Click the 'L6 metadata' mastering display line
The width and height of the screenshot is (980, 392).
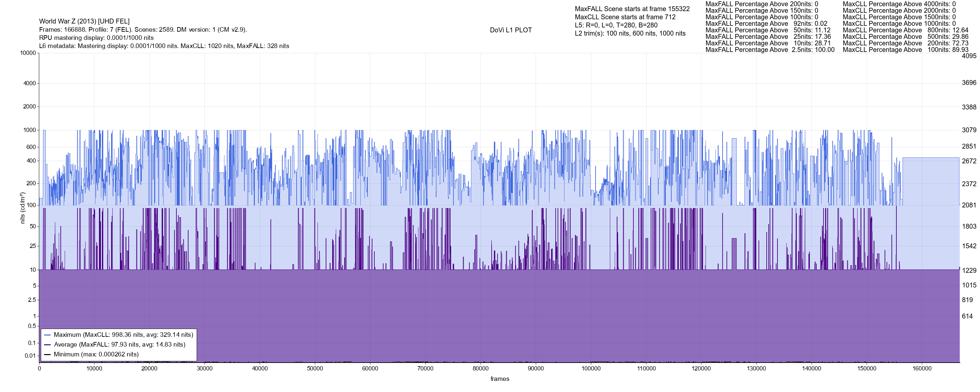[x=164, y=46]
